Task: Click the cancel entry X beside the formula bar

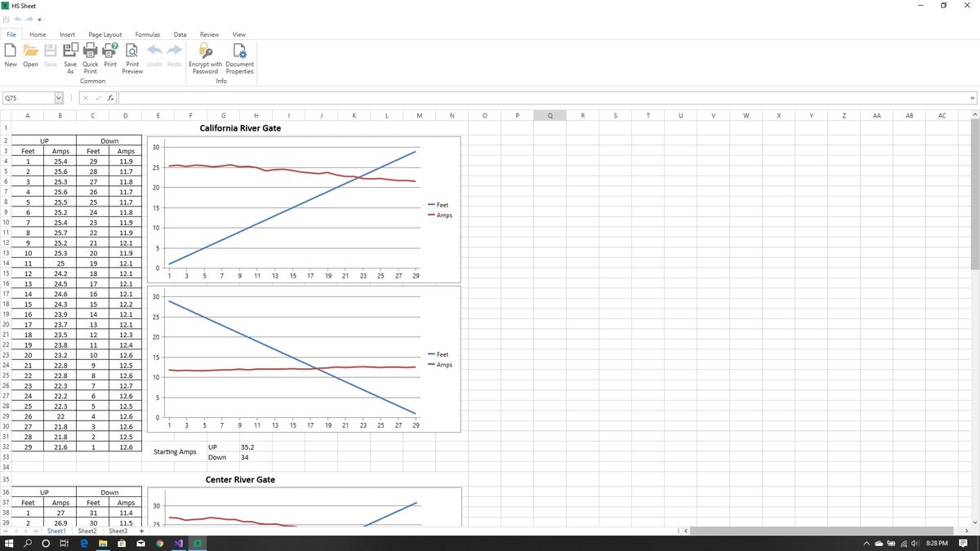Action: tap(85, 97)
